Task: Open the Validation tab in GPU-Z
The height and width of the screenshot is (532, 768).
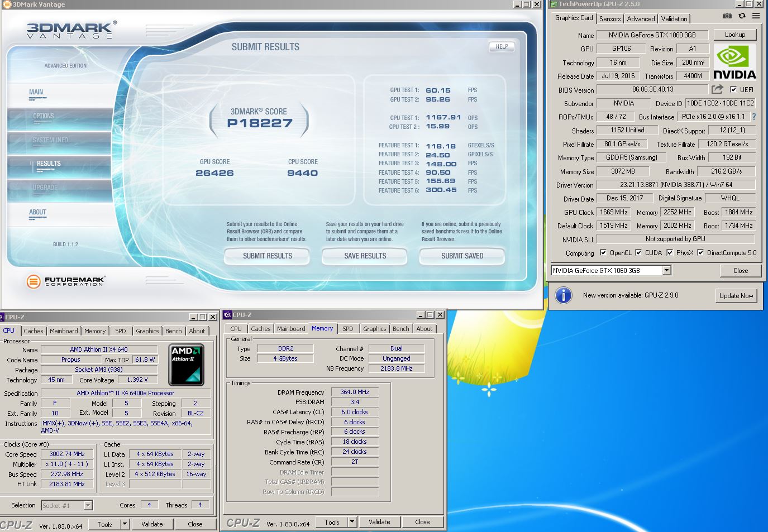Action: 674,18
